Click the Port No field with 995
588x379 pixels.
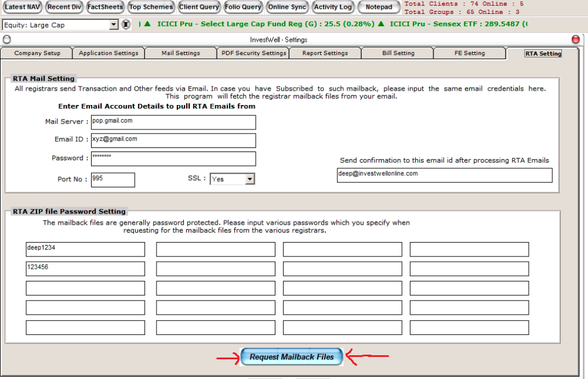tap(113, 180)
